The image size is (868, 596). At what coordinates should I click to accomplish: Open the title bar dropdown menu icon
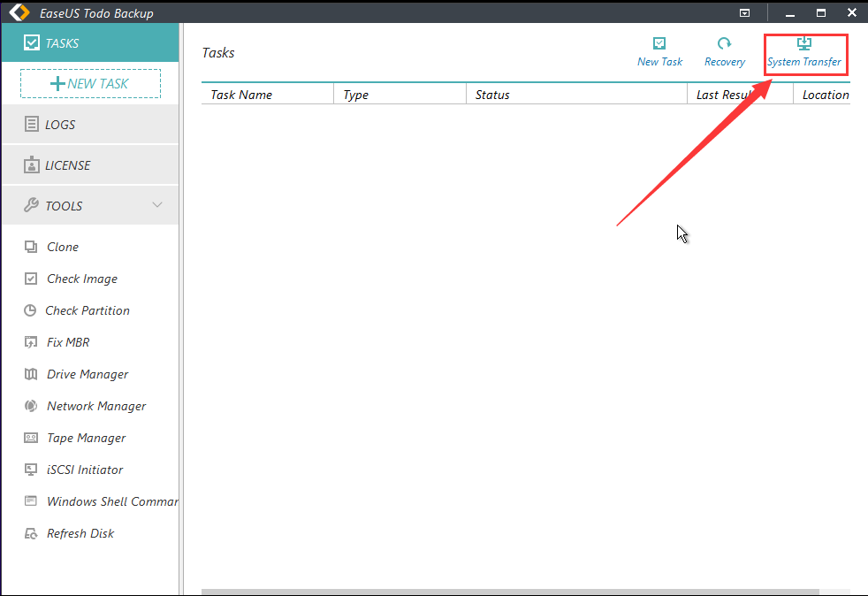[744, 12]
